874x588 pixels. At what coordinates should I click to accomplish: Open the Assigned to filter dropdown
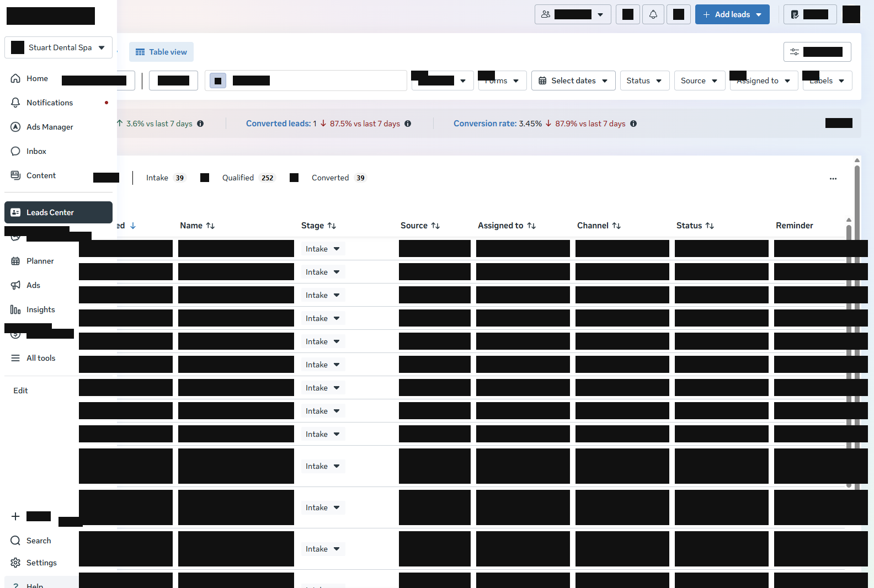coord(764,81)
